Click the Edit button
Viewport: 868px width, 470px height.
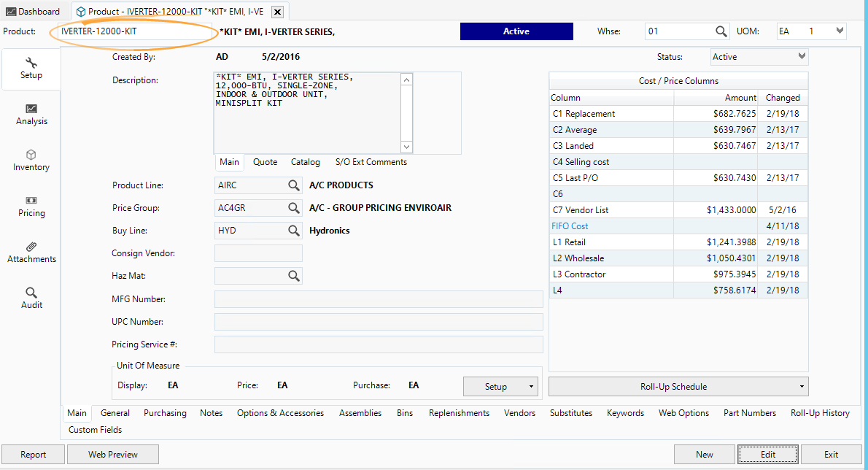768,454
